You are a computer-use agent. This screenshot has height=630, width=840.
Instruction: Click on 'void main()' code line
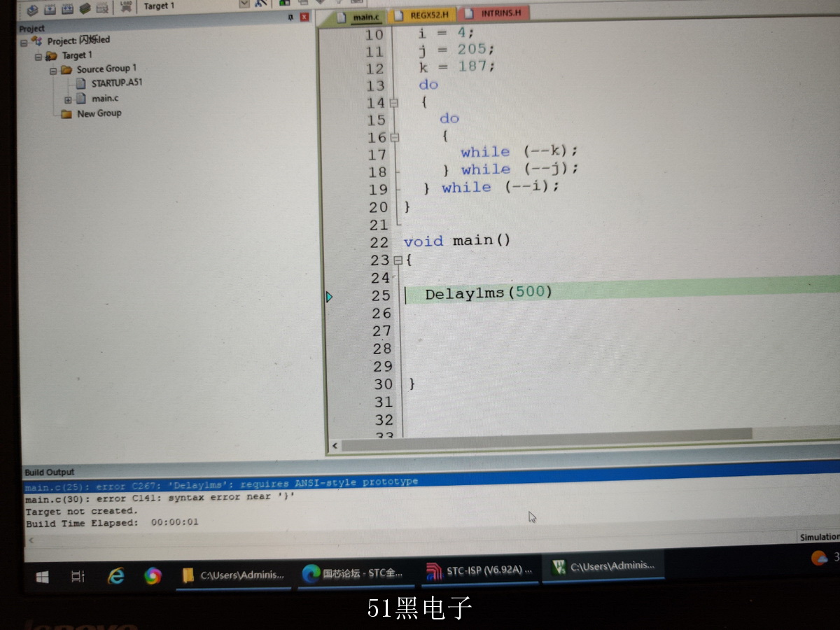click(x=457, y=241)
